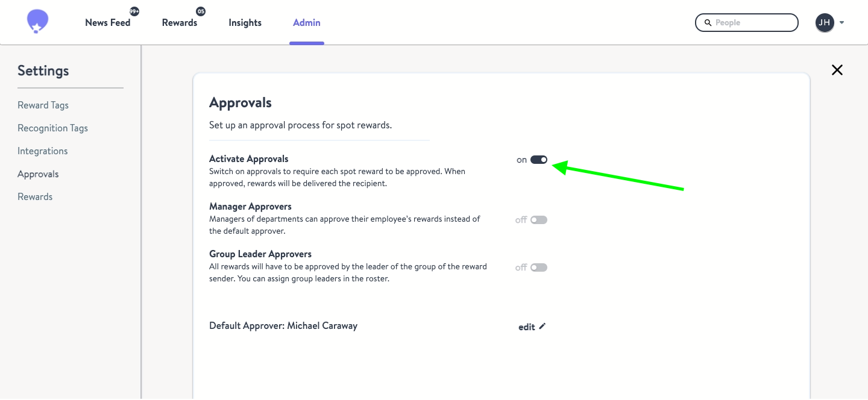This screenshot has height=400, width=868.
Task: Open Recognition Tags settings
Action: click(x=53, y=128)
